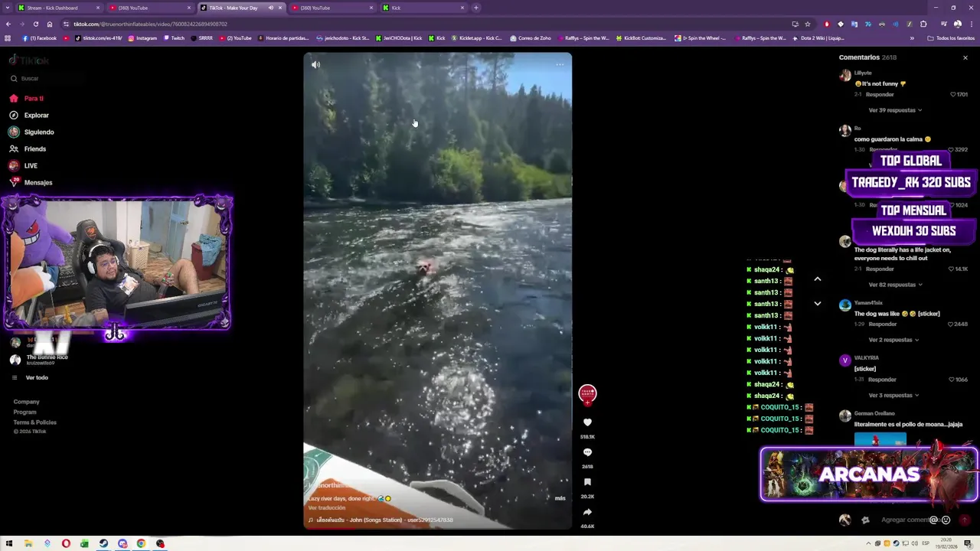Open the Dota 2 Wiki bookmark

pyautogui.click(x=818, y=38)
